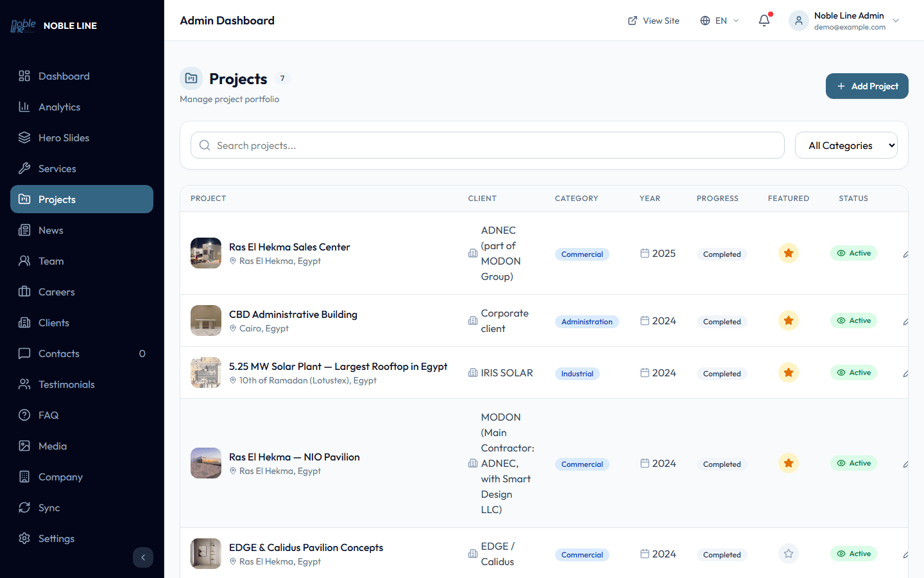
Task: Click the Add Project button
Action: [x=867, y=86]
